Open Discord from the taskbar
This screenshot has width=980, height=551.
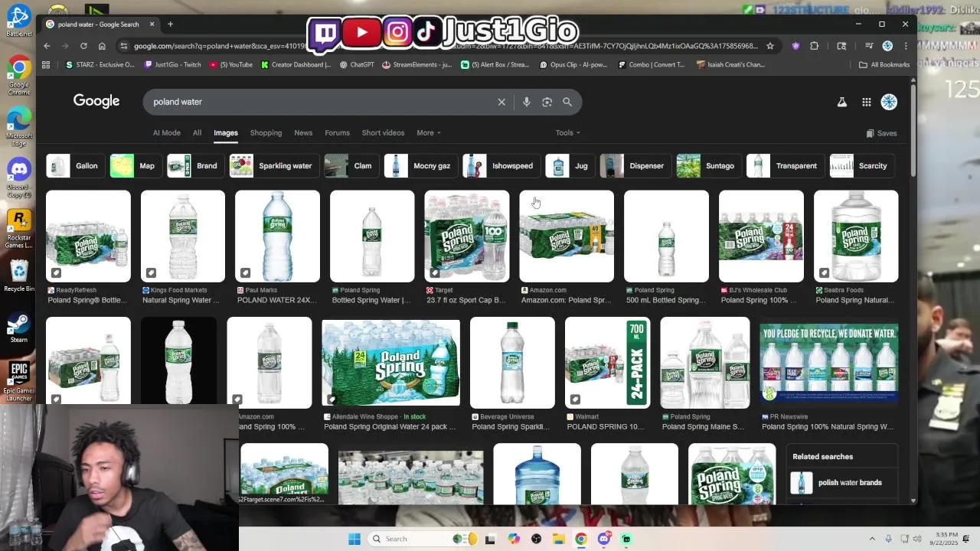(x=604, y=539)
